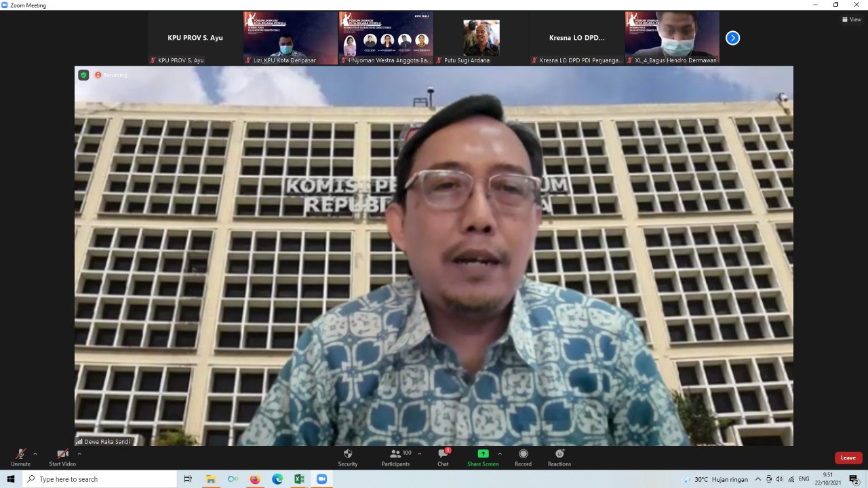The width and height of the screenshot is (868, 488).
Task: Select Putu Sugi Ardana's video thumbnail
Action: [481, 38]
